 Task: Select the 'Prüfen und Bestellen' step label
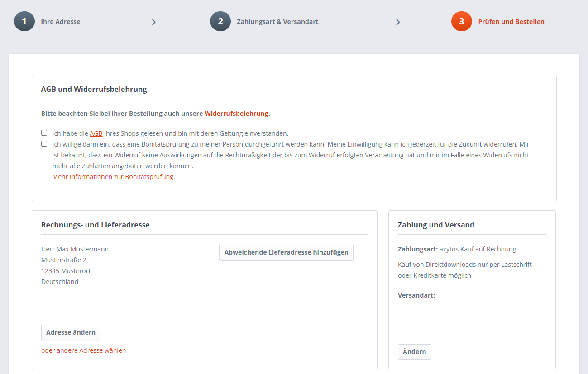click(512, 22)
